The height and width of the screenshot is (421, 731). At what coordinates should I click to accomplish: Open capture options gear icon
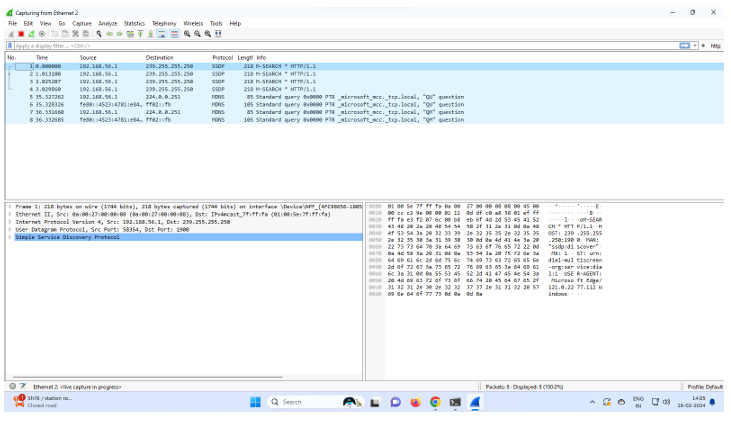(x=42, y=34)
